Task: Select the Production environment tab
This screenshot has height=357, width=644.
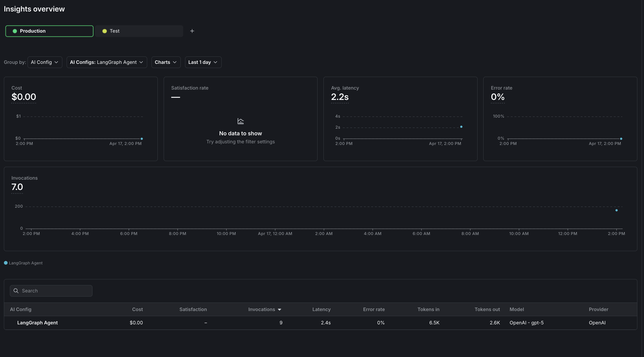Action: coord(49,31)
